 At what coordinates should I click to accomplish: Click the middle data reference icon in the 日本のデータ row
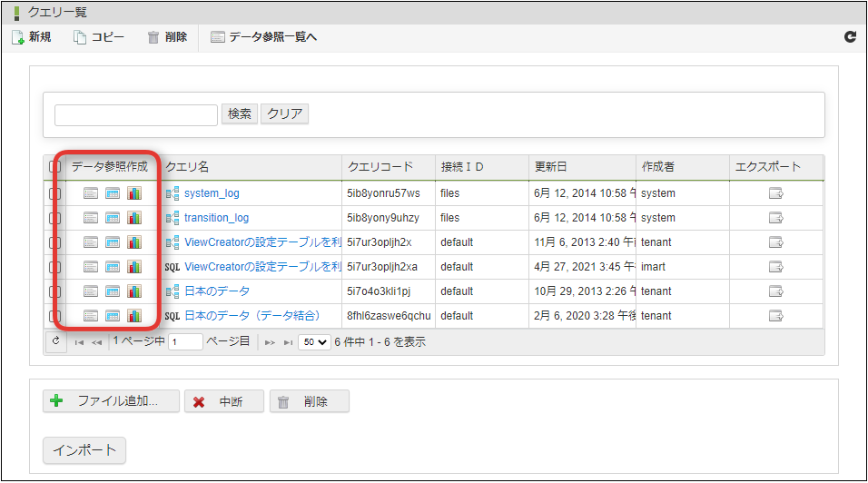(113, 291)
